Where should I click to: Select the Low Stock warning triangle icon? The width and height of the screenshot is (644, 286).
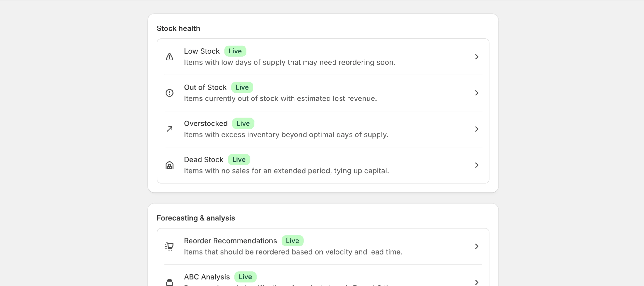(169, 57)
